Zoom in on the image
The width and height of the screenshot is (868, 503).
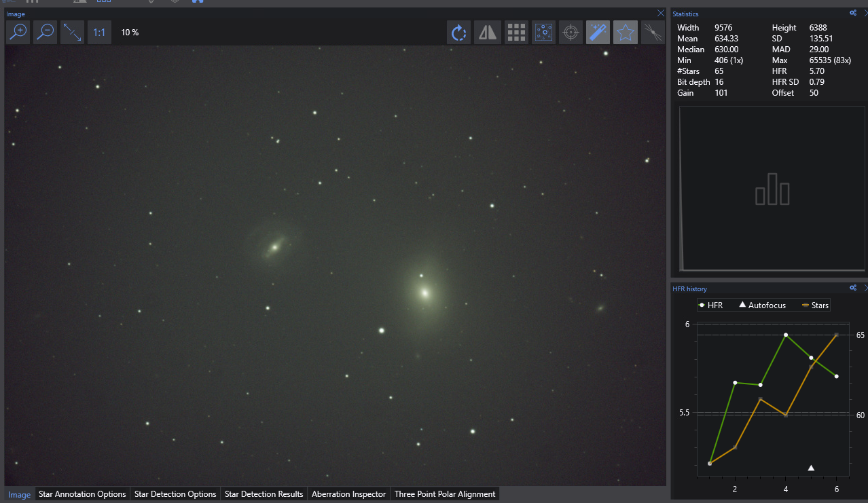tap(18, 32)
